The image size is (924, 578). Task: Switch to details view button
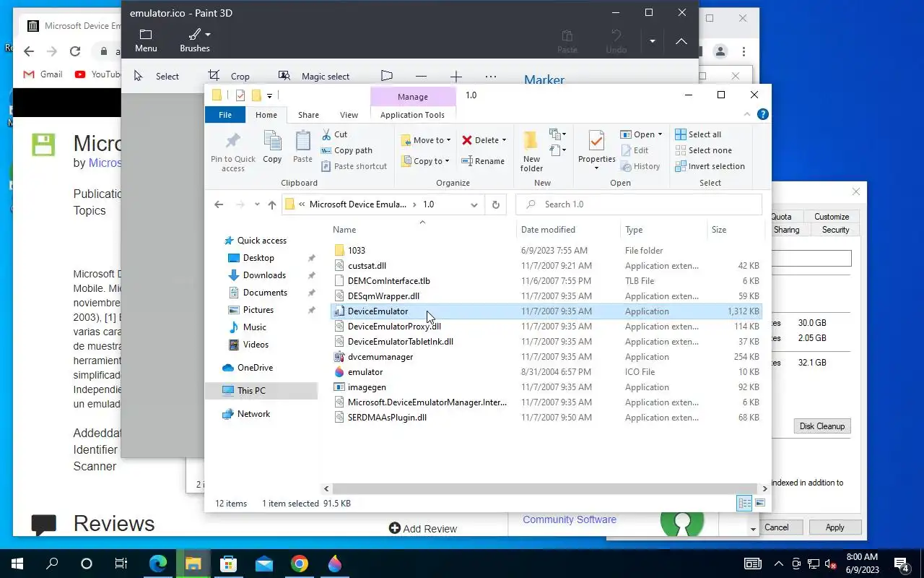744,504
